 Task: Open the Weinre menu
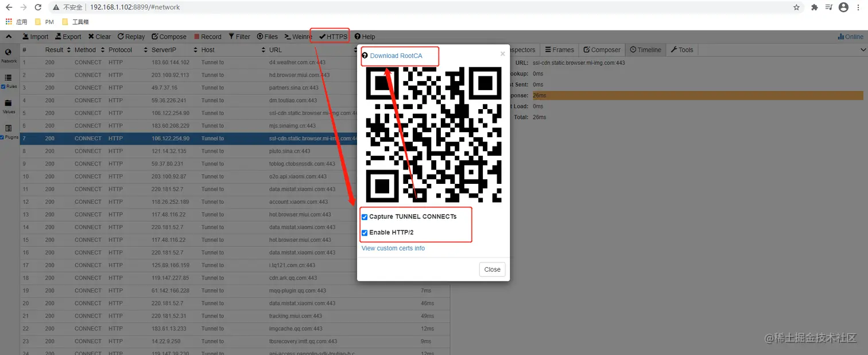pos(298,36)
